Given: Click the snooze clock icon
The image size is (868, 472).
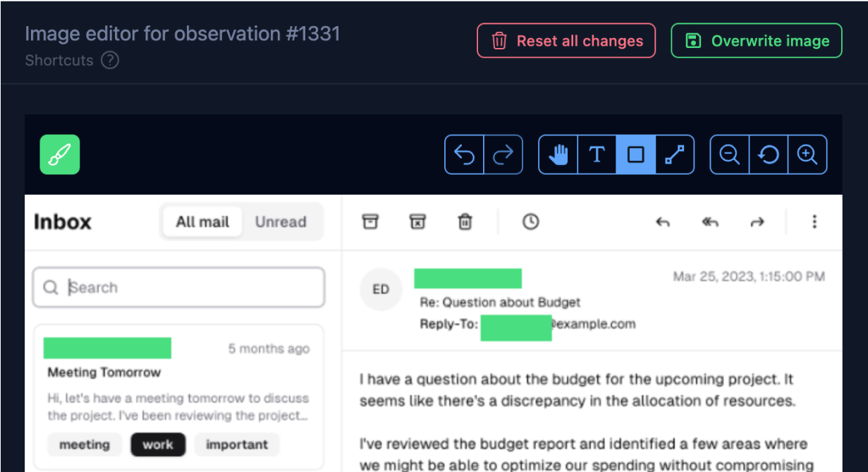Looking at the screenshot, I should (x=530, y=222).
